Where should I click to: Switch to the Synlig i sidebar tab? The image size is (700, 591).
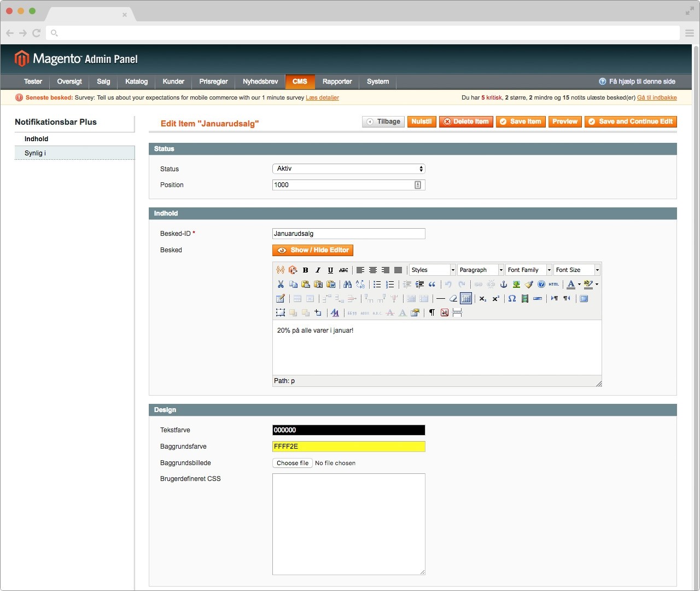point(74,153)
